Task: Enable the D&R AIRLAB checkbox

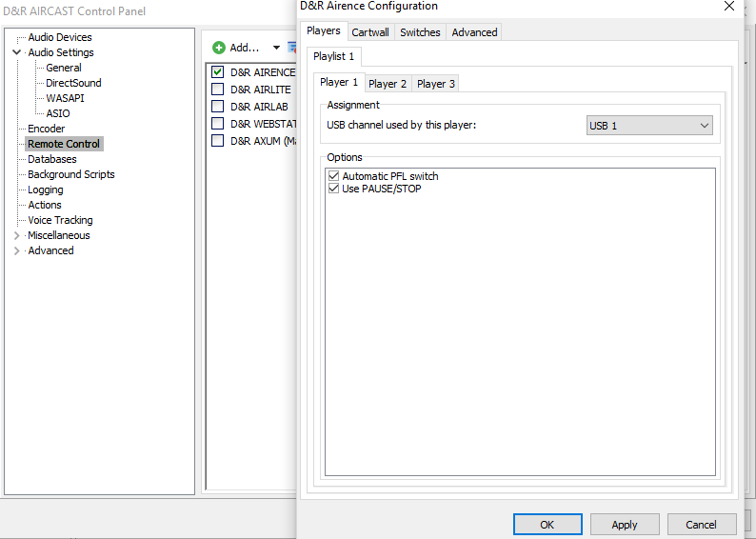Action: point(218,107)
